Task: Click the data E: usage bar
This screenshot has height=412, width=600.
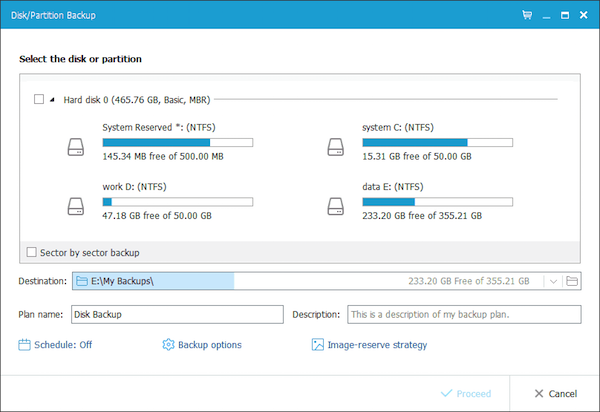Action: coord(437,202)
